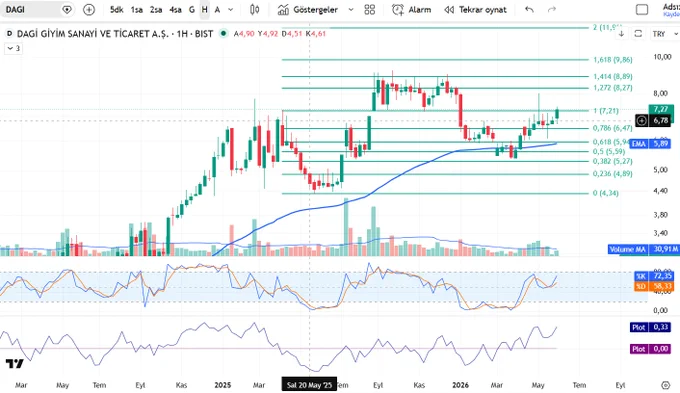The image size is (680, 393).
Task: Click the layout square icon in top bar
Action: pyautogui.click(x=642, y=10)
